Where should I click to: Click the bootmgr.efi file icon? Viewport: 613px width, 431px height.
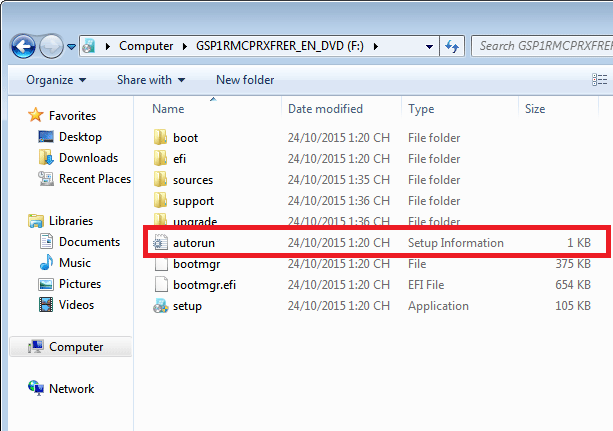point(160,285)
